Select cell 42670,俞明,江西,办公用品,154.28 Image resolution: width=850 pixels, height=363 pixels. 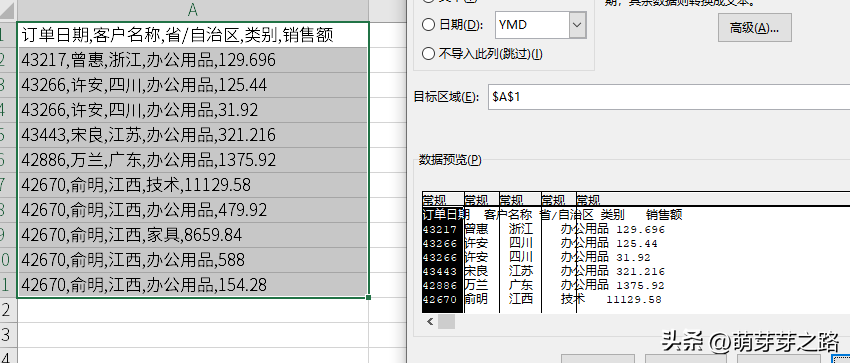tap(192, 284)
